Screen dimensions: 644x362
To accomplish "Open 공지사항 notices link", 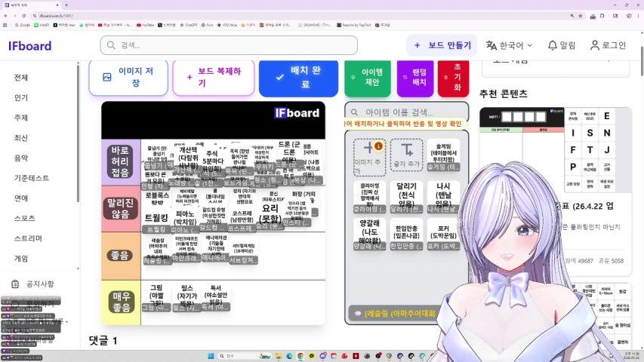I will [x=40, y=284].
